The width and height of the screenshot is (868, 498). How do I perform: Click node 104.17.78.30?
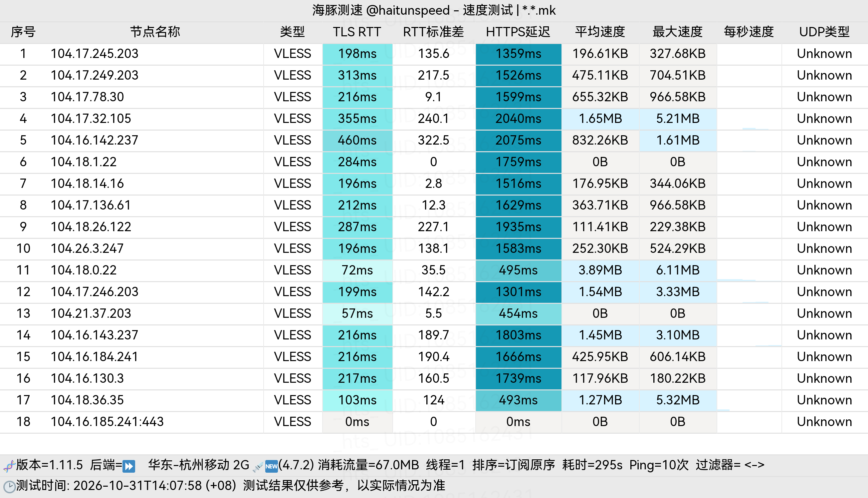tap(87, 97)
